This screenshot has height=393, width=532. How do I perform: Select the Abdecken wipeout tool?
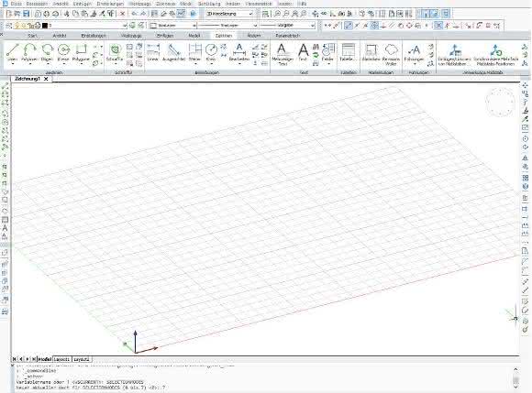click(x=371, y=52)
